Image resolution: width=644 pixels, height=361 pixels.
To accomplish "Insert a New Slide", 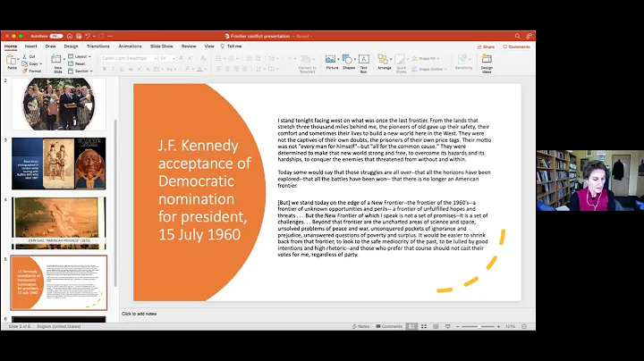I will point(56,62).
